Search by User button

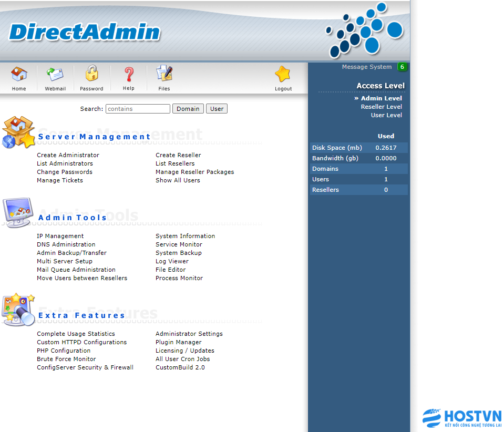point(217,109)
